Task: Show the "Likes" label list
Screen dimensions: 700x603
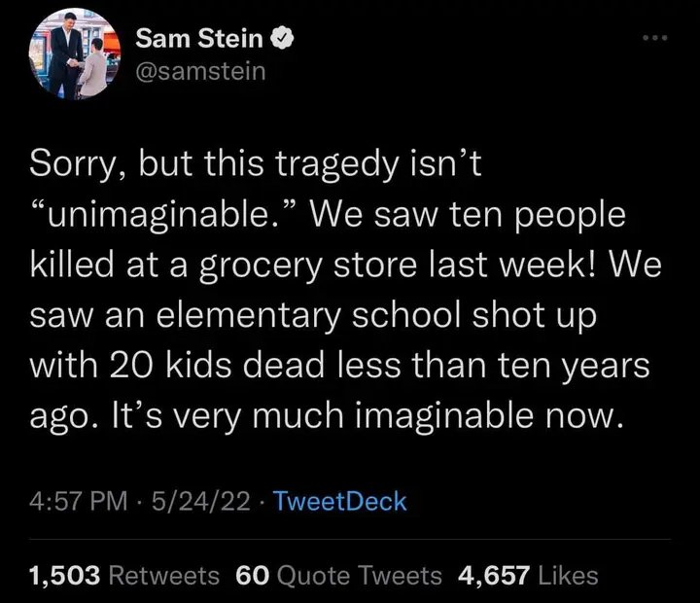Action: pyautogui.click(x=569, y=576)
